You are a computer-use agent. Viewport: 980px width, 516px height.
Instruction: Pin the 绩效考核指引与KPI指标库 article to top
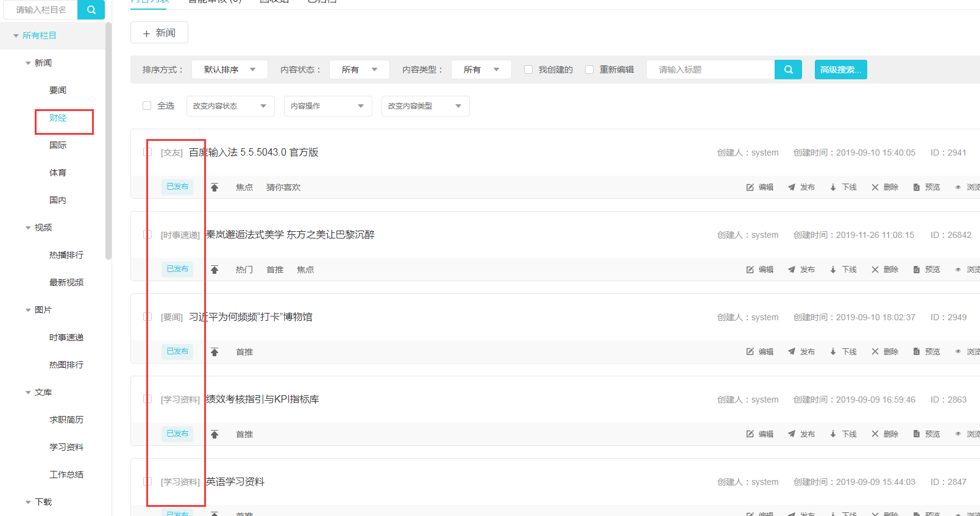pyautogui.click(x=215, y=434)
